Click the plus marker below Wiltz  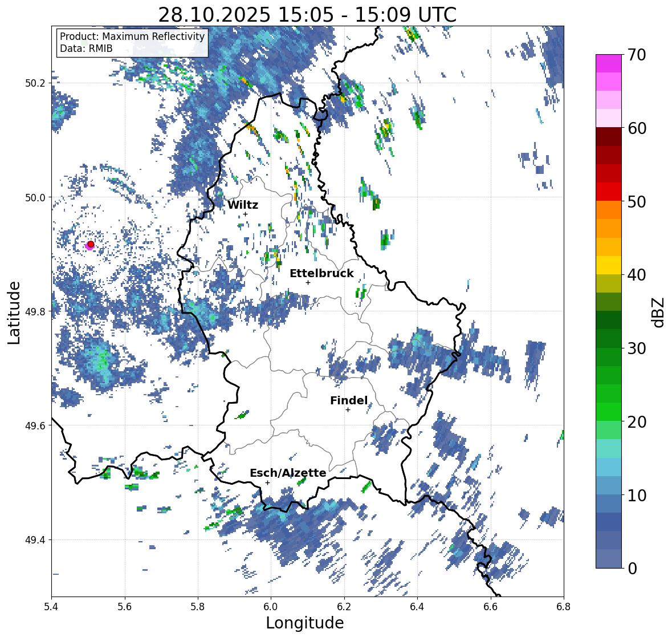[x=245, y=214]
